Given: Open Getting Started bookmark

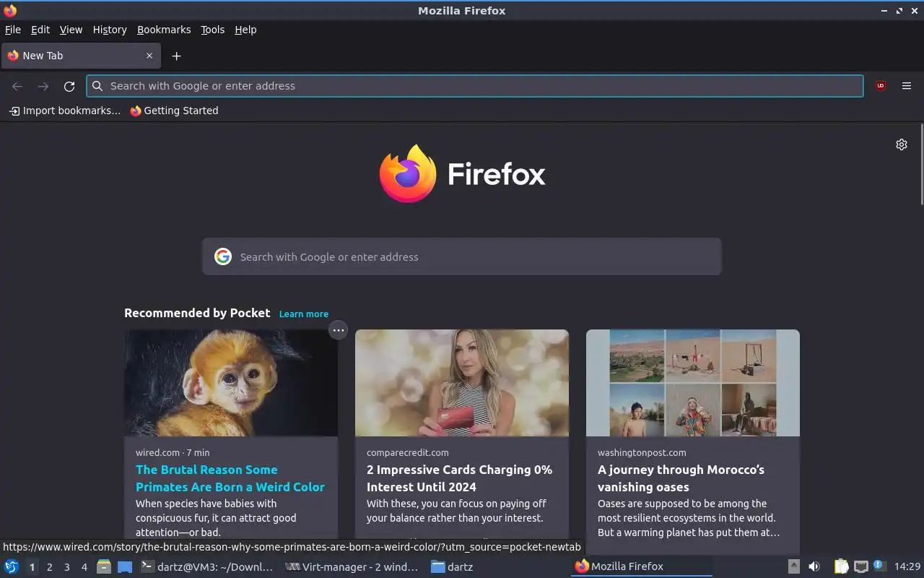Looking at the screenshot, I should click(x=174, y=111).
